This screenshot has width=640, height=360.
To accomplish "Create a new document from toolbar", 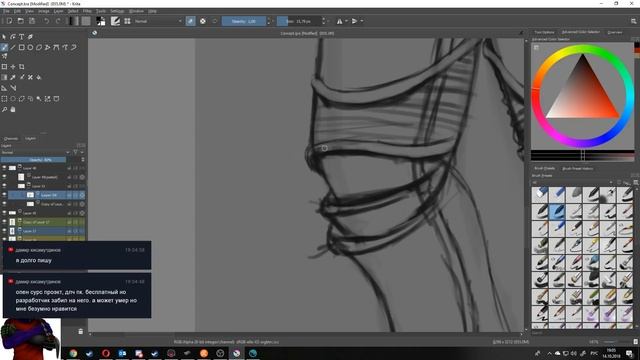I will pos(9,21).
